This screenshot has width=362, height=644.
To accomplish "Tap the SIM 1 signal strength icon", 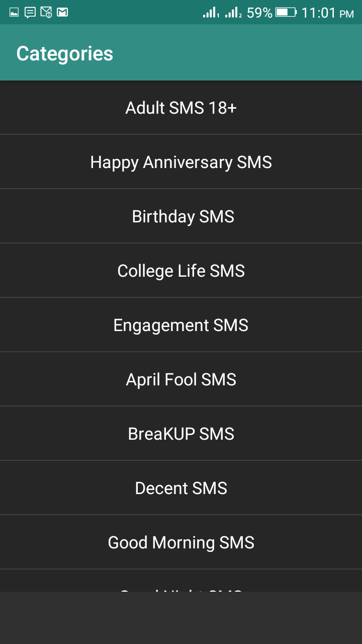I will pos(211,13).
